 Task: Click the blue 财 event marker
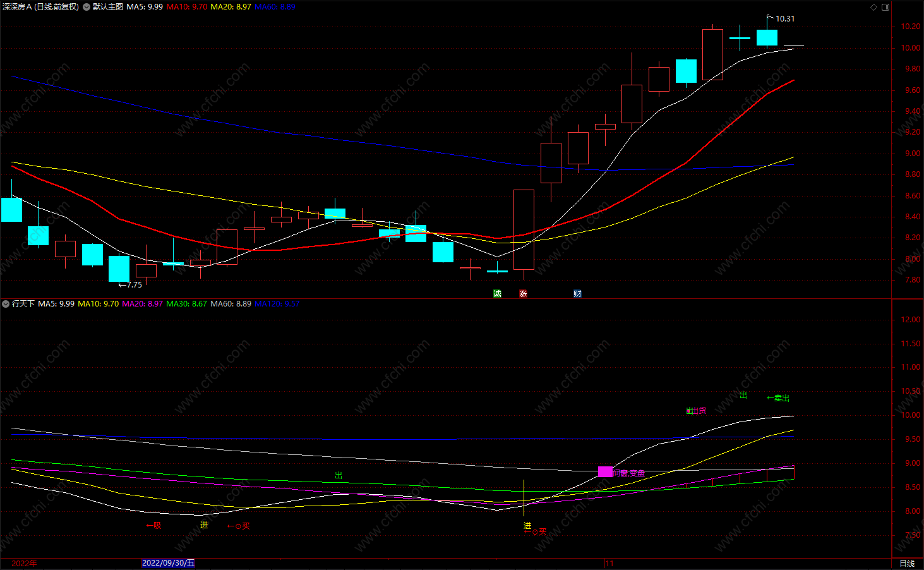(577, 293)
